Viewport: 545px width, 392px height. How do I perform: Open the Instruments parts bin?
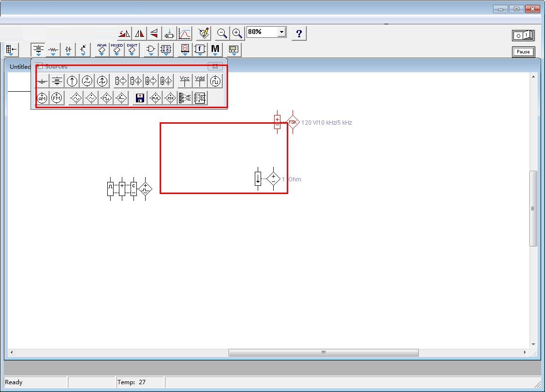(x=234, y=49)
